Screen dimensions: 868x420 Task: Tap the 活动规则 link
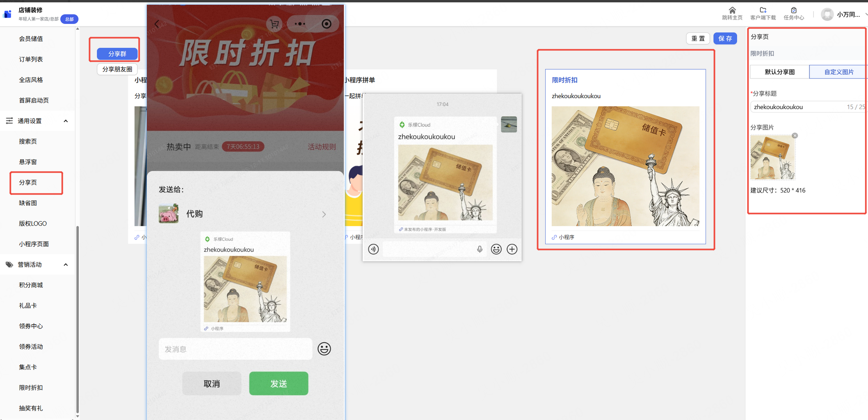coord(322,147)
